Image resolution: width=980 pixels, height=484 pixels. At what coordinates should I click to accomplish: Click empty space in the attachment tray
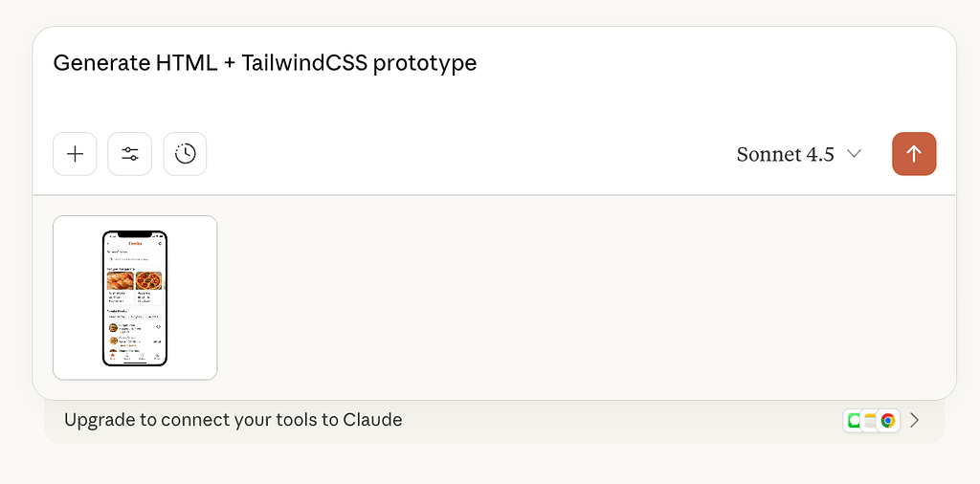574,297
